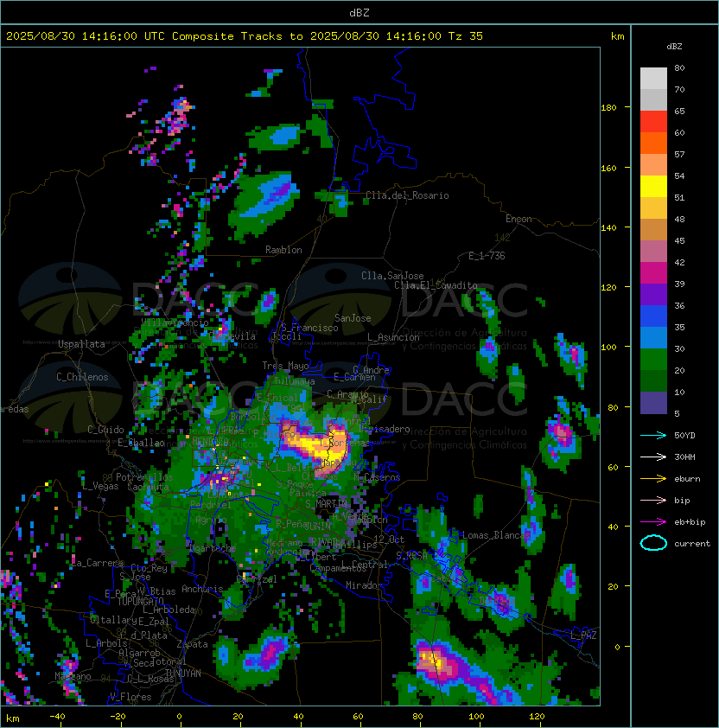Click the 'Agrelo' place label
The image size is (719, 728).
click(x=211, y=520)
